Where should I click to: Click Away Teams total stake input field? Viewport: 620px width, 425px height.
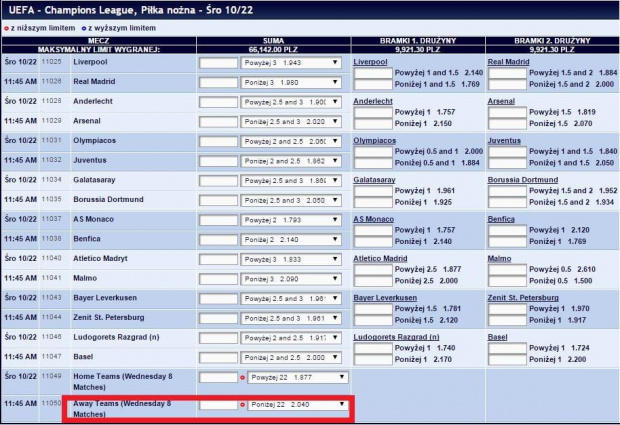pos(218,404)
